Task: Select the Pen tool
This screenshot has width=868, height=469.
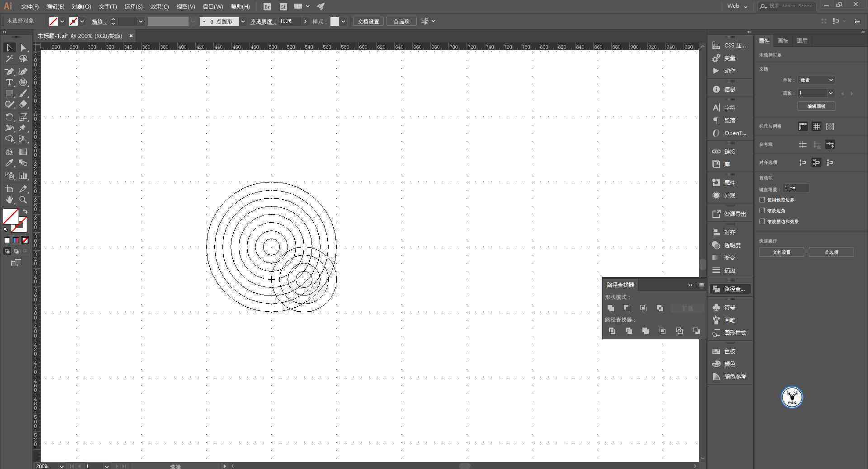Action: tap(9, 71)
